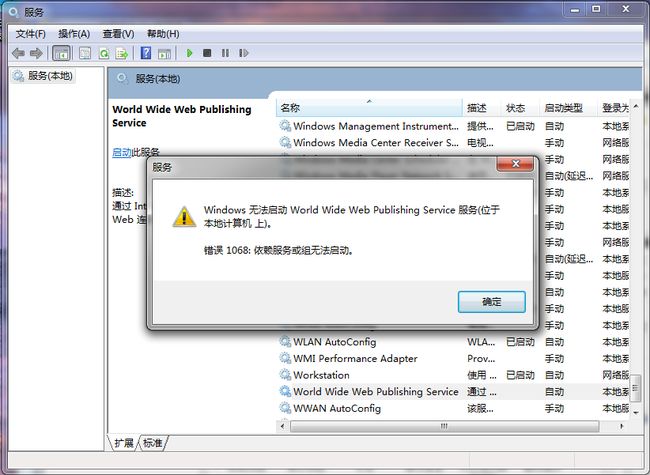
Task: Click vertical scrollbar up arrow
Action: pyautogui.click(x=636, y=106)
